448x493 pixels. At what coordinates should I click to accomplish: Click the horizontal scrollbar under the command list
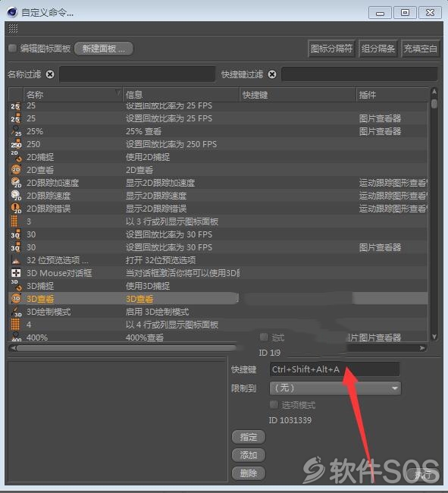127,348
